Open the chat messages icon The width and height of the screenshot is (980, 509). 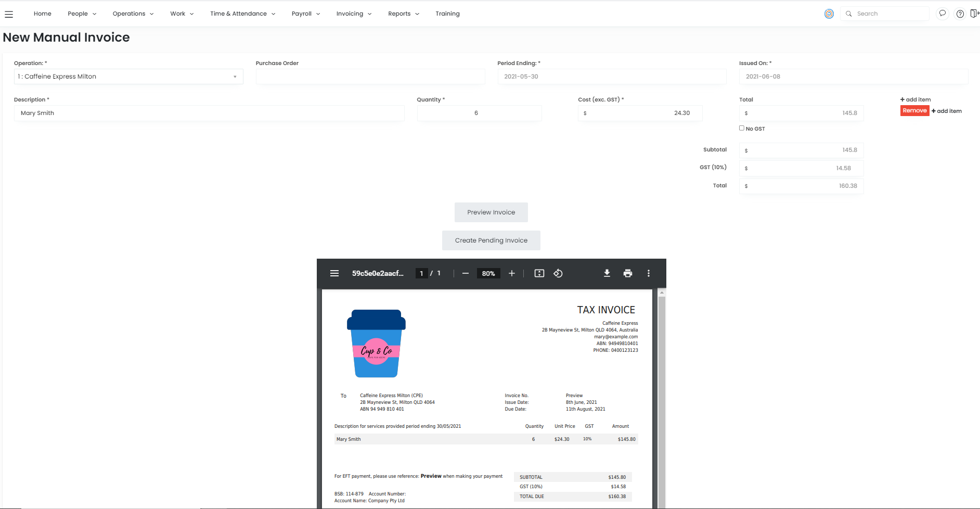tap(942, 14)
